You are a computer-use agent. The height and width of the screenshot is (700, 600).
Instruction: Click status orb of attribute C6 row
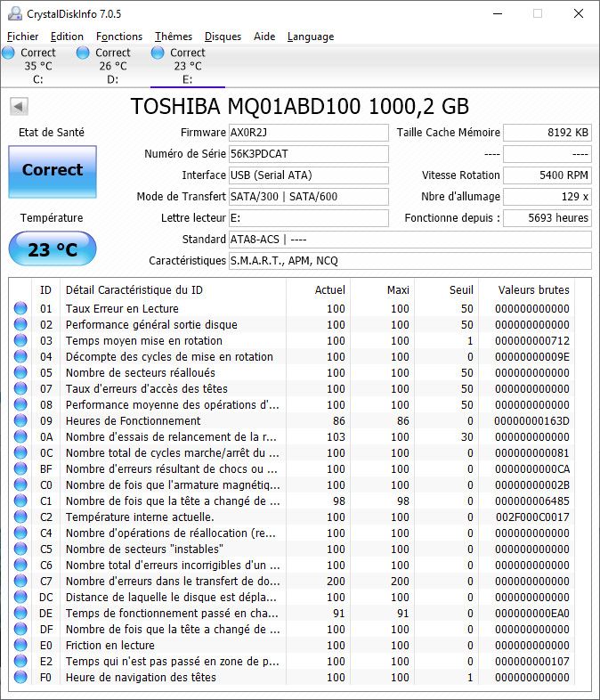coord(20,566)
